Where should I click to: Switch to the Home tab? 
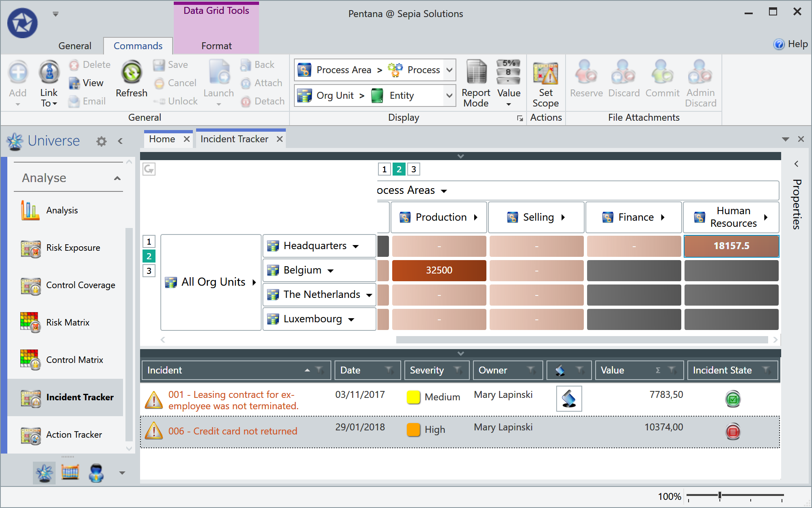tap(162, 139)
